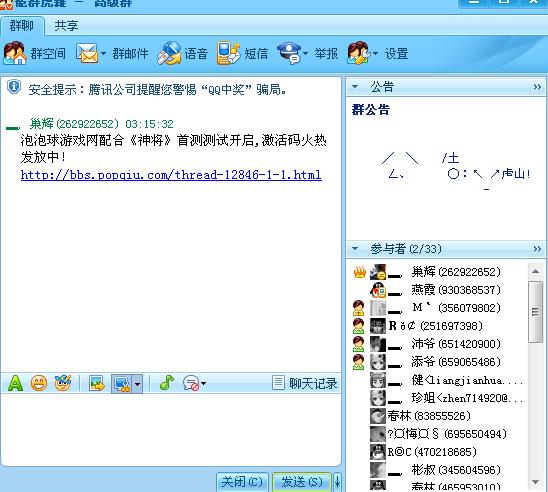Click the message blocking bubble icon
The image size is (548, 492).
click(x=191, y=383)
